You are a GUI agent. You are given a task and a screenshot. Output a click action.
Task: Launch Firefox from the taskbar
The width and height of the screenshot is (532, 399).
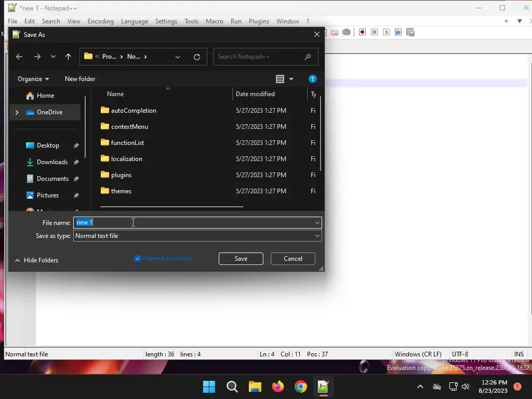point(278,387)
